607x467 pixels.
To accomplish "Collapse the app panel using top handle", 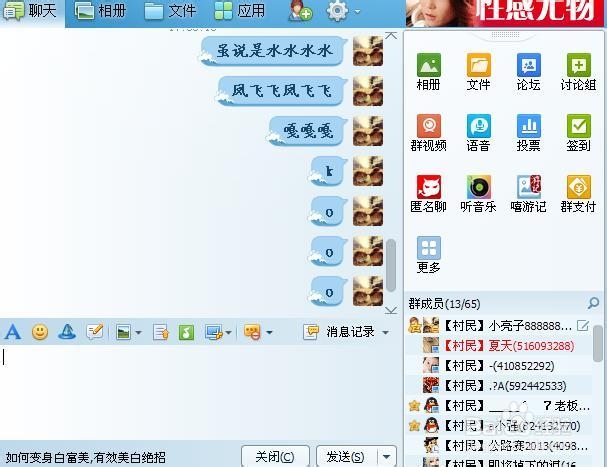I will click(505, 35).
